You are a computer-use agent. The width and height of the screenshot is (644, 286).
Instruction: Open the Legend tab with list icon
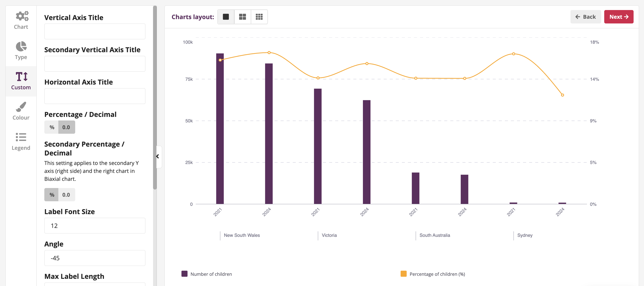click(x=21, y=141)
